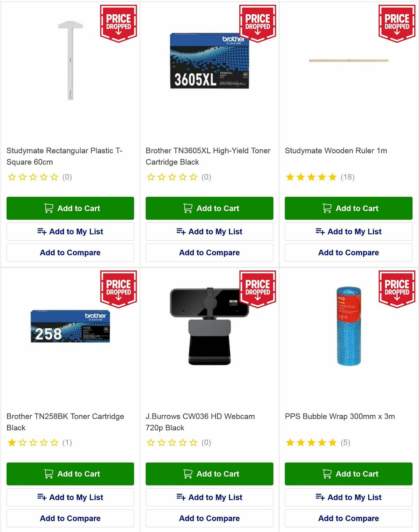Click the cart icon on the J.Burrows webcam listing
419x532 pixels.
pyautogui.click(x=188, y=474)
